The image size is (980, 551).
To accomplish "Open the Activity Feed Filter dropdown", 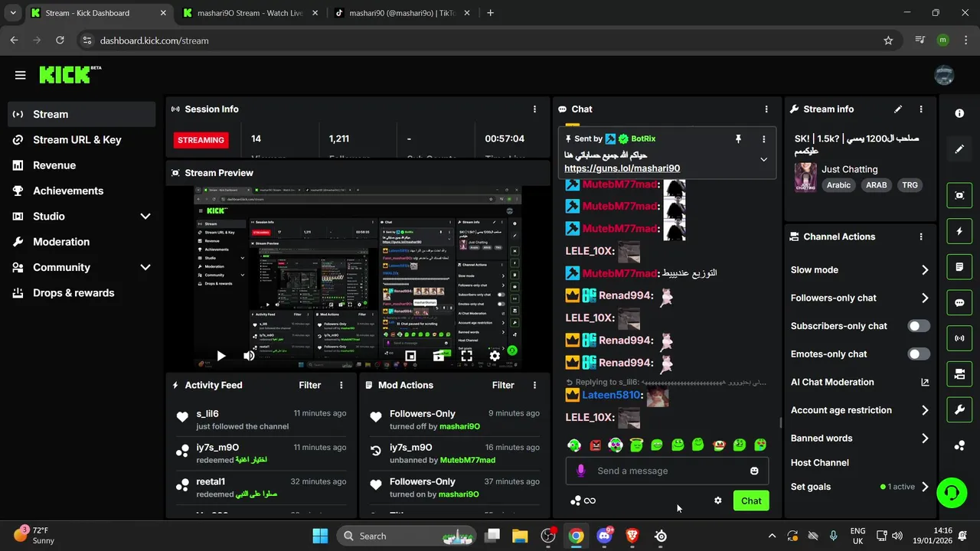I will pos(309,386).
